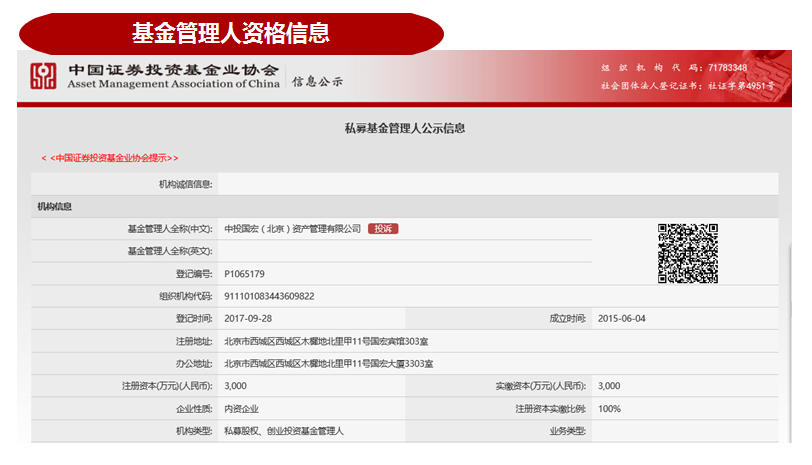The height and width of the screenshot is (465, 812).
Task: Click the 社证字第4951号 certificate text
Action: tap(742, 85)
